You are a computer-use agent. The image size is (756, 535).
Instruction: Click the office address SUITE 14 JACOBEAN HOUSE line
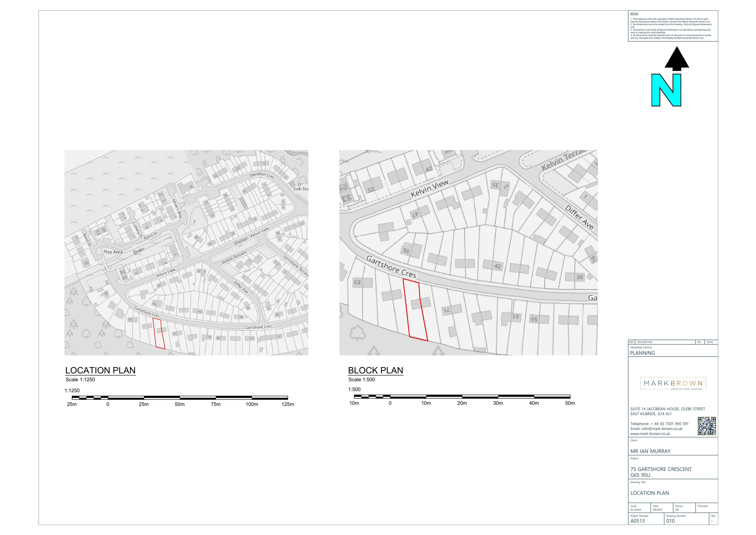pyautogui.click(x=668, y=409)
